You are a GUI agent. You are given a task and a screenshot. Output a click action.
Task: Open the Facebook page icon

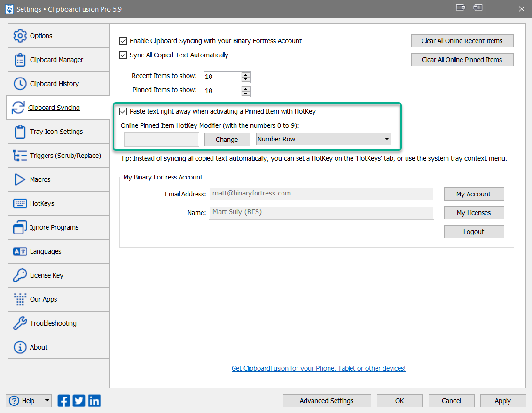point(64,401)
